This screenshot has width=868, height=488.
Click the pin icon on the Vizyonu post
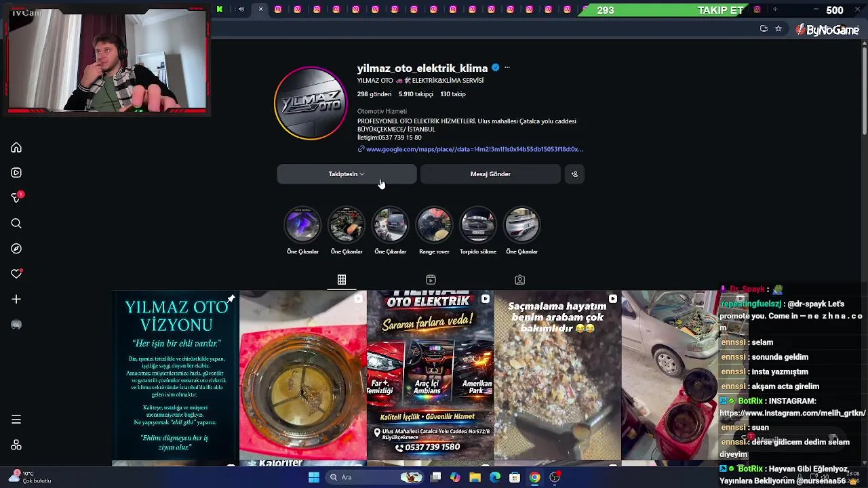coord(231,299)
